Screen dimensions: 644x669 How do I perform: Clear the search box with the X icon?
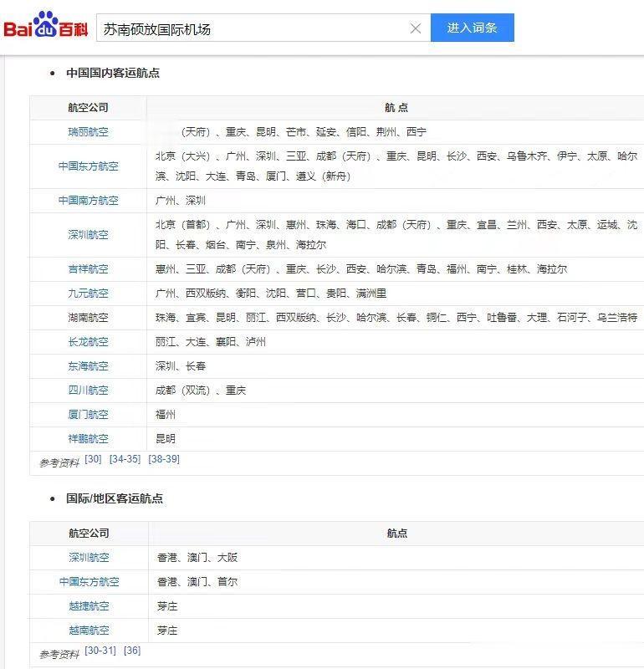415,28
